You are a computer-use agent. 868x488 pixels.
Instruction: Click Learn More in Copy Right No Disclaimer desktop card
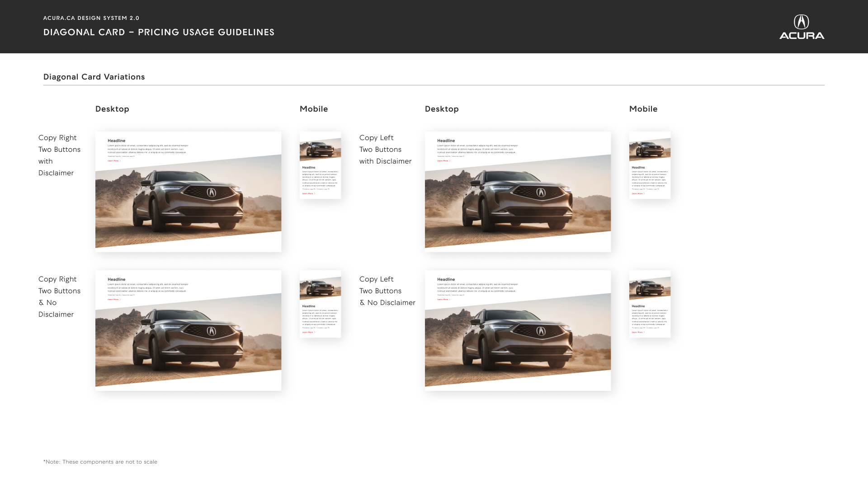click(x=114, y=300)
